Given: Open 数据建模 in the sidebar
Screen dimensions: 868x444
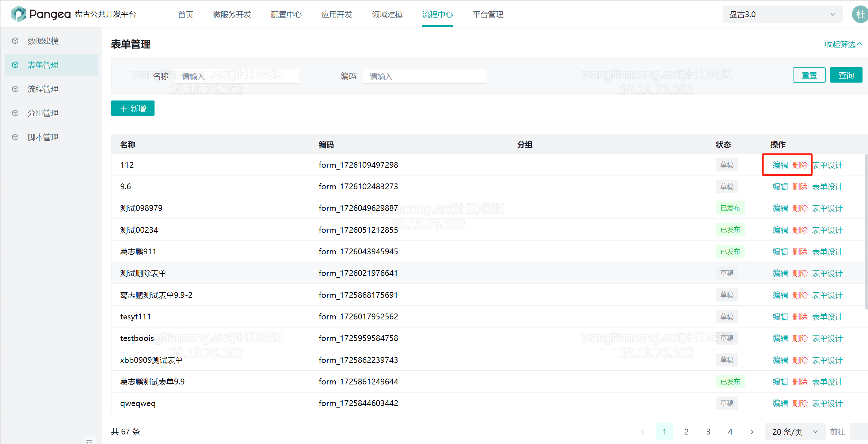Looking at the screenshot, I should [52, 41].
